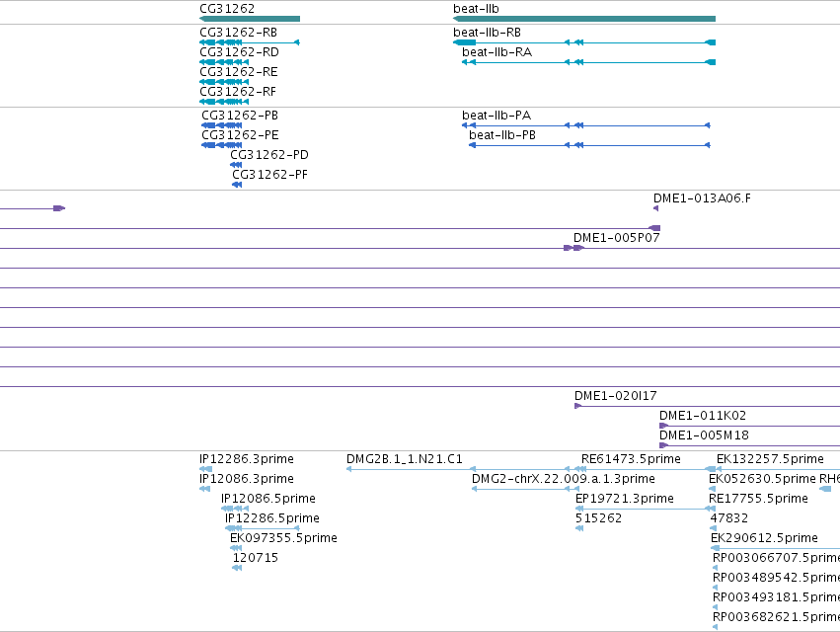Click the glyph under DME1-013A06.F
Screen dimensions: 840x632
(655, 208)
